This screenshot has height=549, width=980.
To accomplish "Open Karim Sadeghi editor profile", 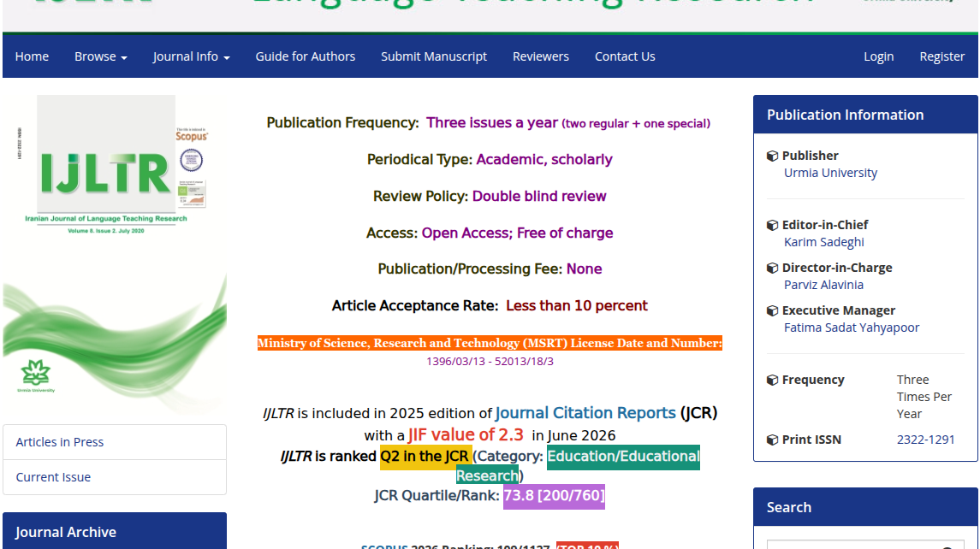I will tap(823, 242).
